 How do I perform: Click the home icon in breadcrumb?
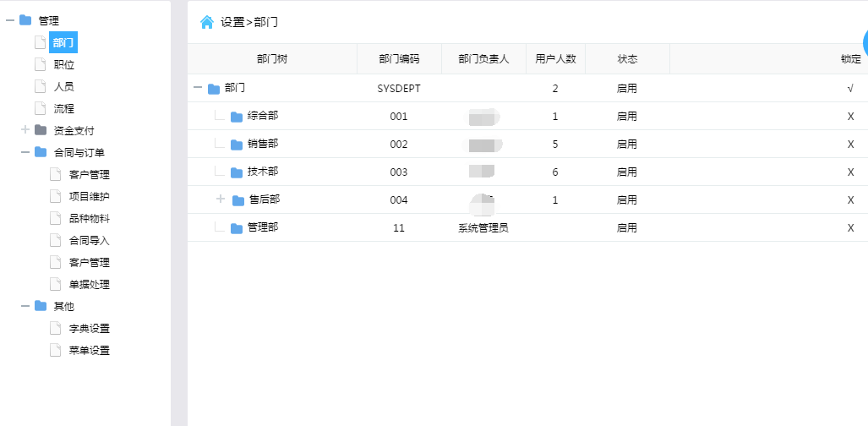(x=206, y=22)
